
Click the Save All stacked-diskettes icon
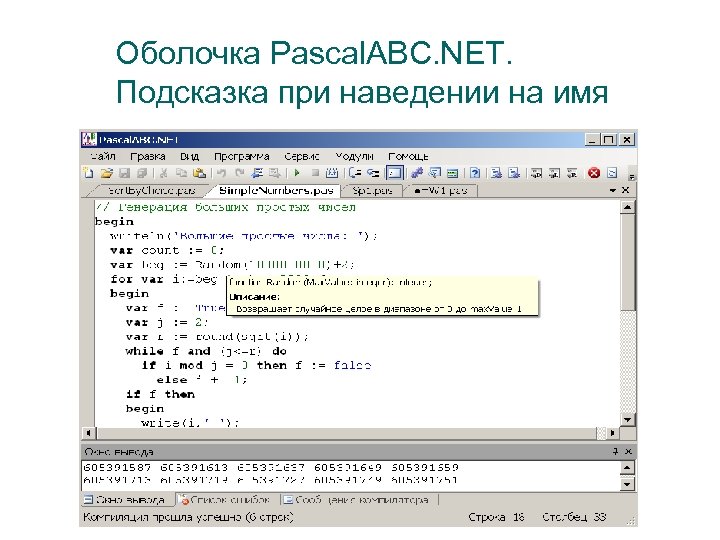[142, 173]
